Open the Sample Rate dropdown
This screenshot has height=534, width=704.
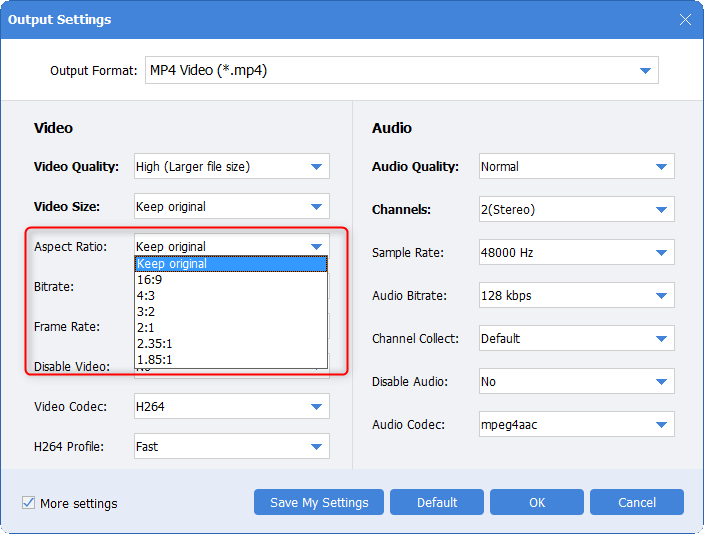click(576, 252)
